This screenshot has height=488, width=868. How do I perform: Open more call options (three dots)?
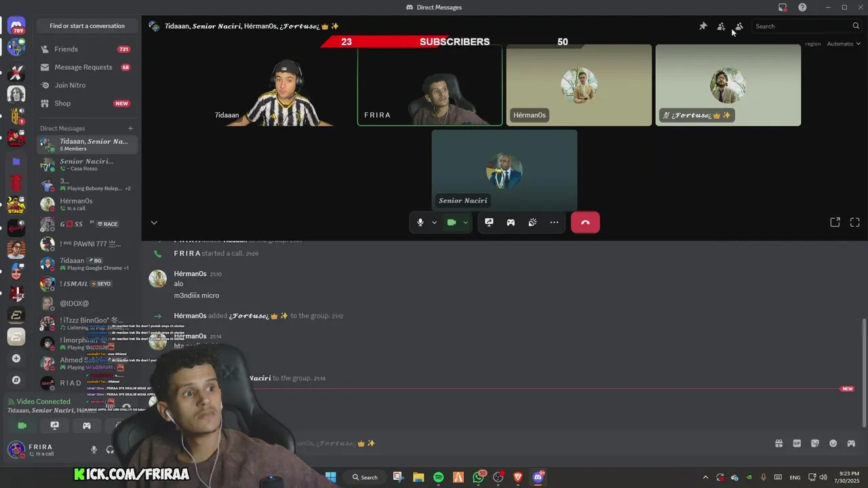(x=554, y=222)
